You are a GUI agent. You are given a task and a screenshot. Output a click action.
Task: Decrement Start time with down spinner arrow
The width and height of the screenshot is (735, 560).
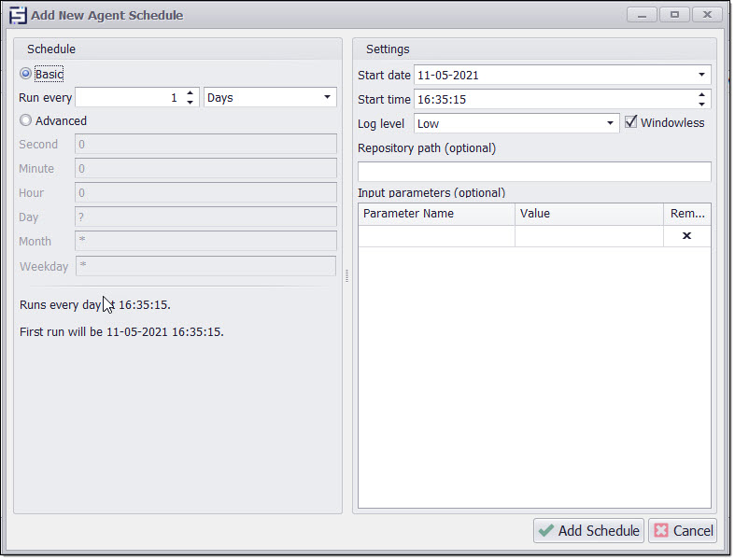(x=701, y=104)
